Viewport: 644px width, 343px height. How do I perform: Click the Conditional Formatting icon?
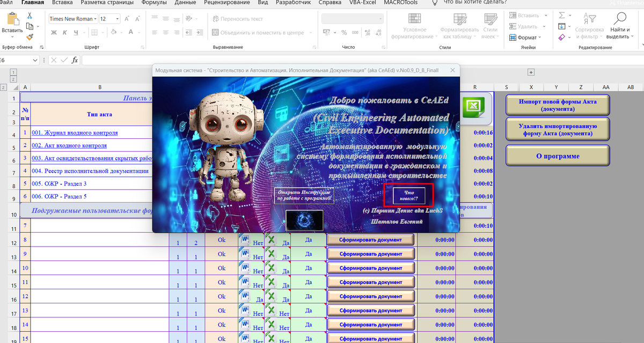coord(415,19)
